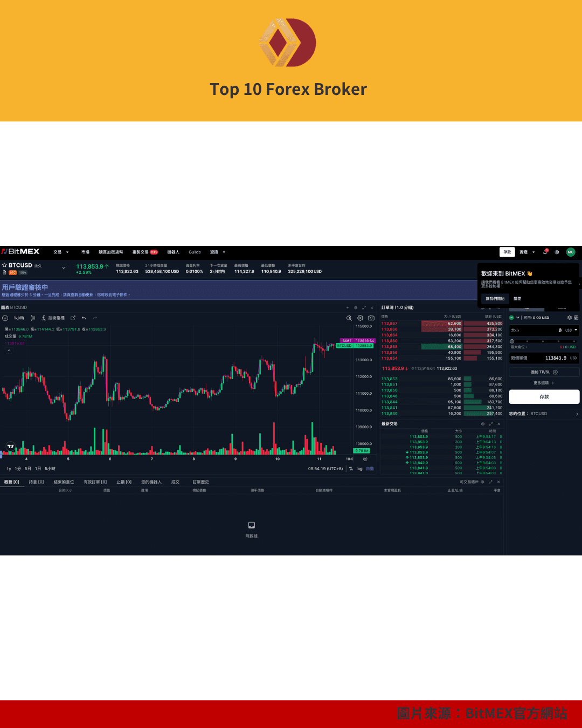Select the magnifier zoom tool on the chart
This screenshot has height=728, width=582.
(349, 318)
